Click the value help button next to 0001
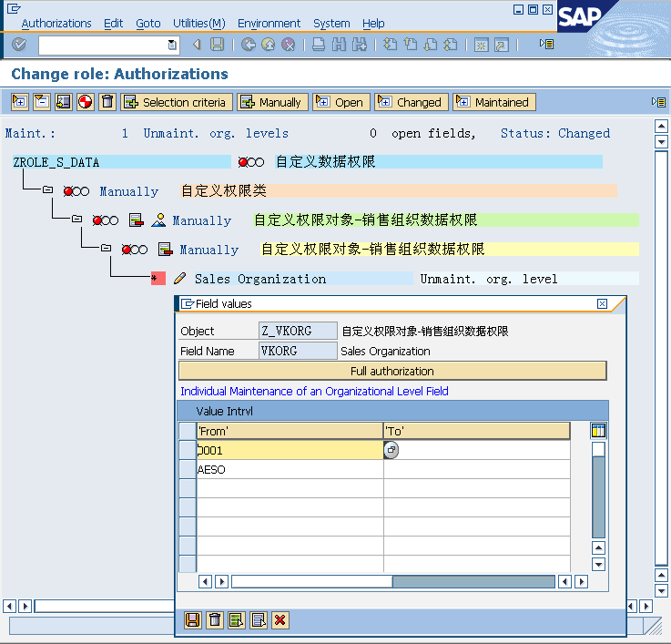The width and height of the screenshot is (671, 644). [391, 450]
